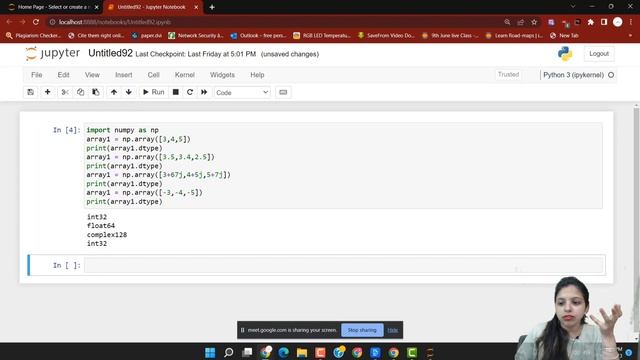The height and width of the screenshot is (360, 640).
Task: Open the SaveFrom Video Downloader bookmark
Action: coord(386,36)
